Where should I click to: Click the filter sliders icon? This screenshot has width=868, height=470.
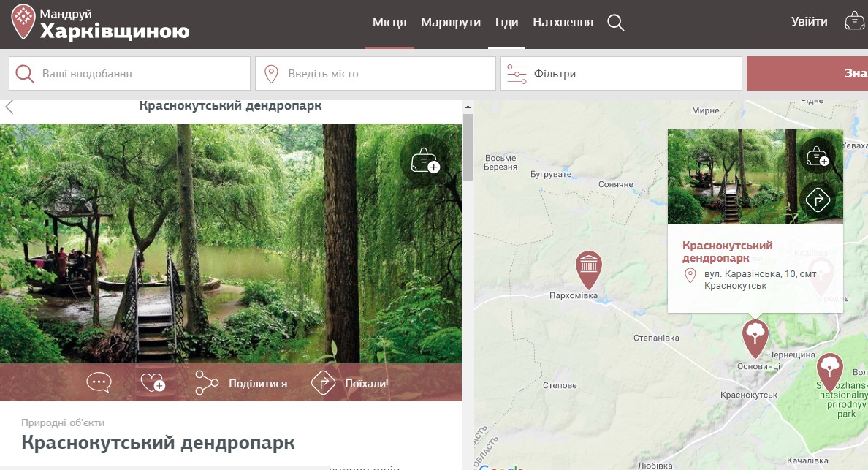[x=517, y=74]
